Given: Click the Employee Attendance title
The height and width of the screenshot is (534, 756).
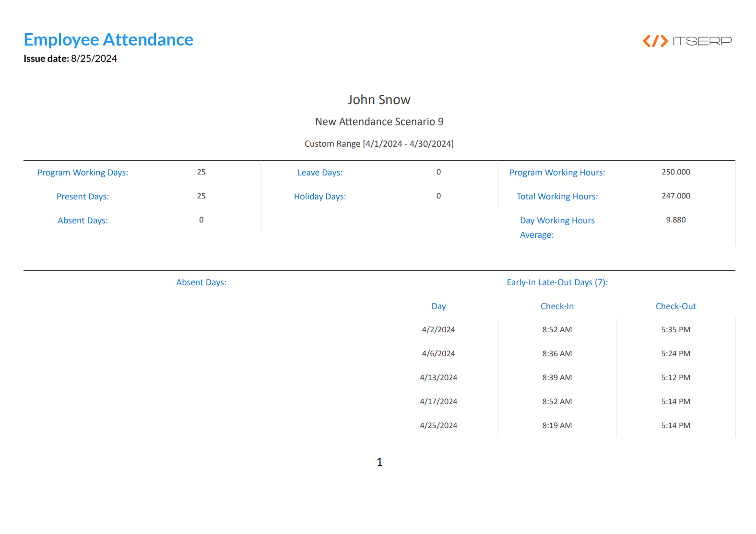Looking at the screenshot, I should tap(108, 40).
